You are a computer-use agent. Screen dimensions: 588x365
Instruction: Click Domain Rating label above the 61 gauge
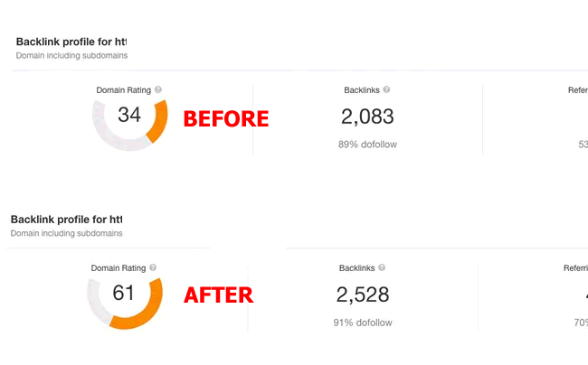(119, 268)
